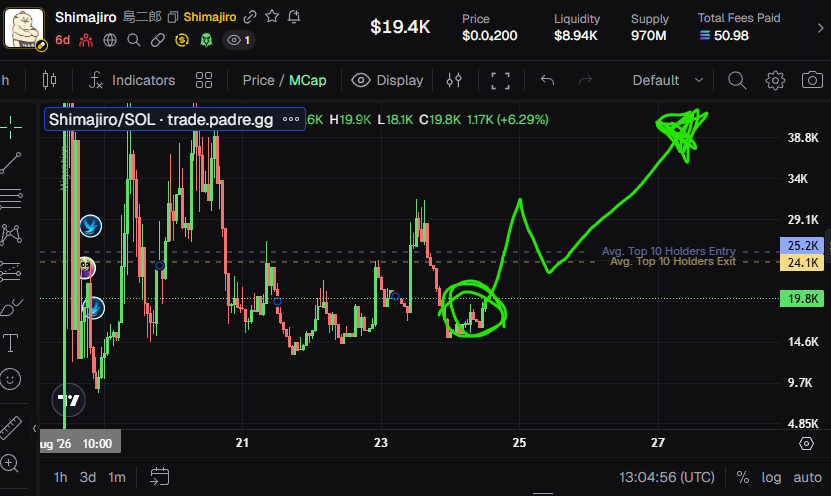Open indicator templates grid
Viewport: 831px width, 496px height.
click(204, 80)
